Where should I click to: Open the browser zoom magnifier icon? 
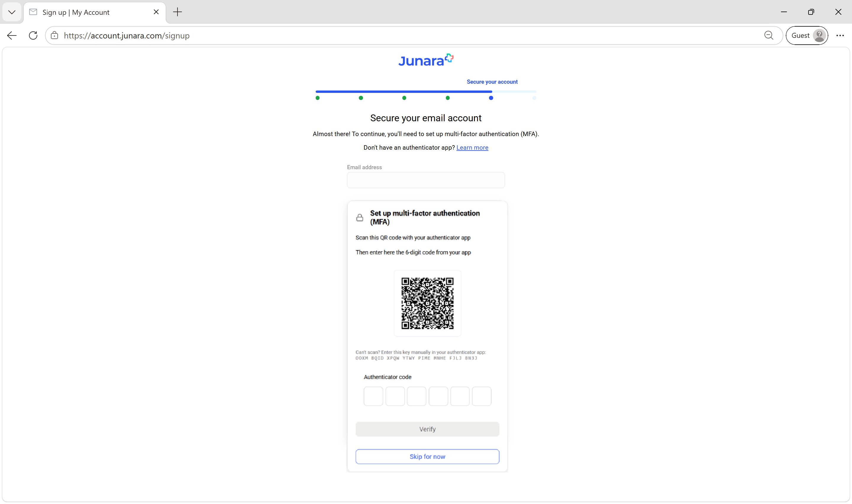click(x=769, y=35)
